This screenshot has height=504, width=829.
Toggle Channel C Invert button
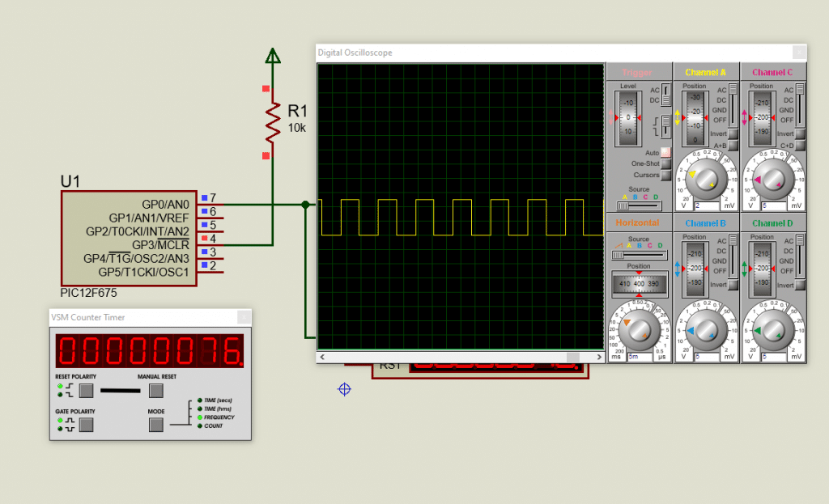[x=800, y=133]
